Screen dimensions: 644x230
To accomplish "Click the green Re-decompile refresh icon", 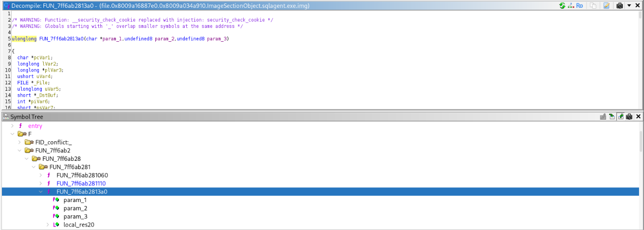I will tap(562, 5).
